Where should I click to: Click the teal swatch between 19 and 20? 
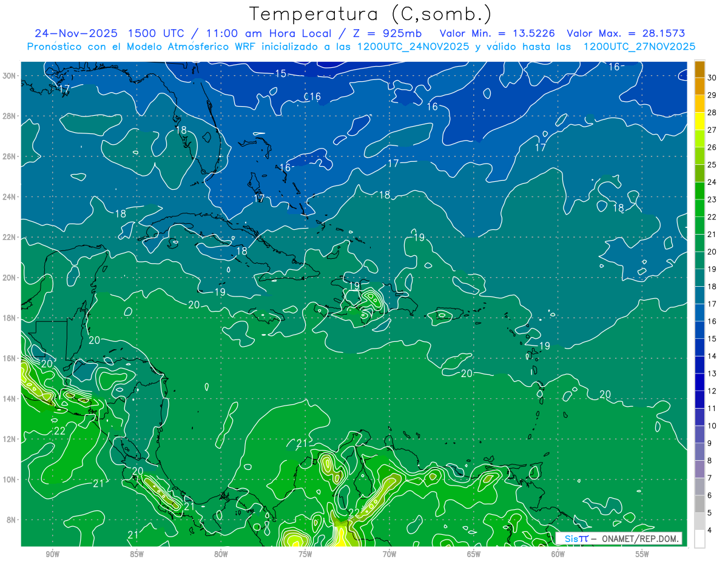click(700, 261)
